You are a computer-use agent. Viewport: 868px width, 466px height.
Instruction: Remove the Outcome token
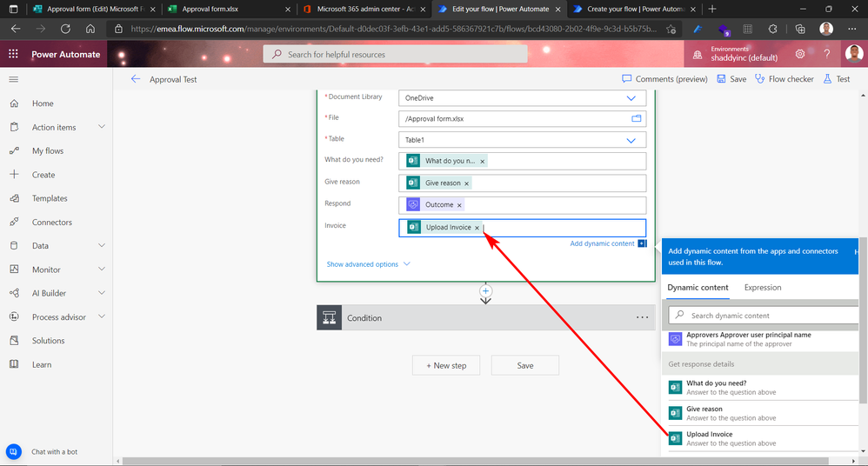(x=459, y=205)
